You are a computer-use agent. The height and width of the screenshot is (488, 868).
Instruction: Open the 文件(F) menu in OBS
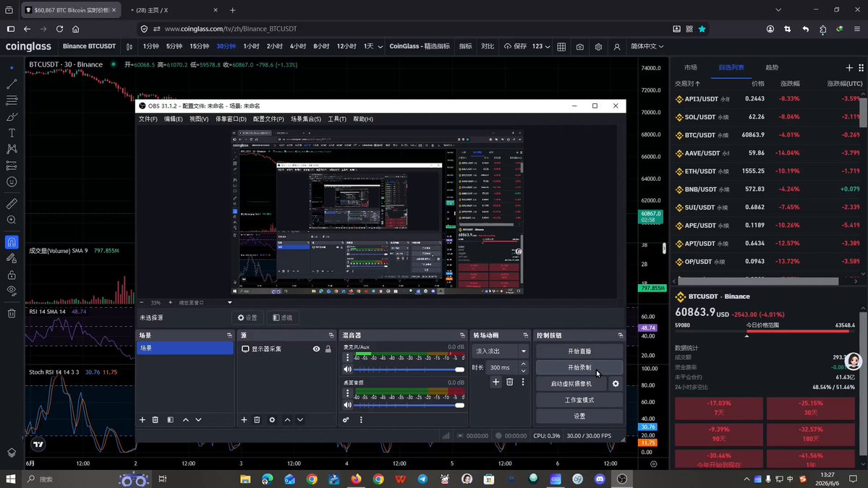(x=148, y=119)
